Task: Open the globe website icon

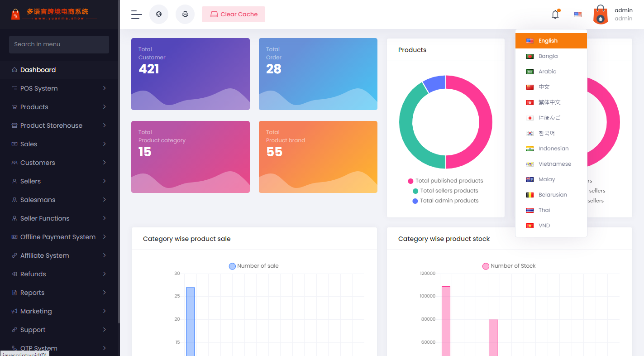Action: 159,14
